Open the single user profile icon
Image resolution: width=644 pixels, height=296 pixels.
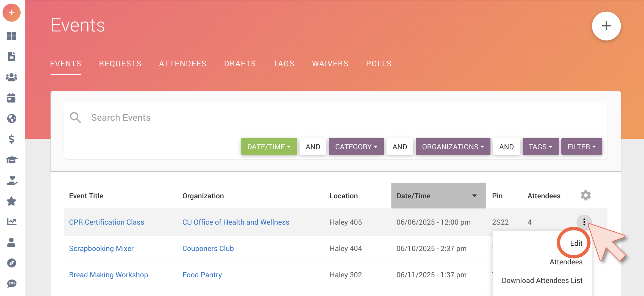[x=11, y=242]
